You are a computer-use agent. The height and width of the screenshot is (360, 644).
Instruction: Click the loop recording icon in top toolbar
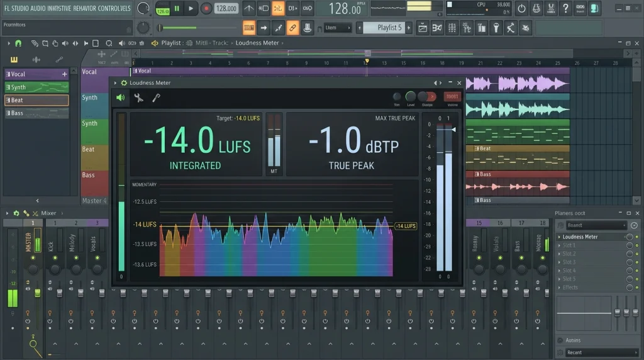307,8
